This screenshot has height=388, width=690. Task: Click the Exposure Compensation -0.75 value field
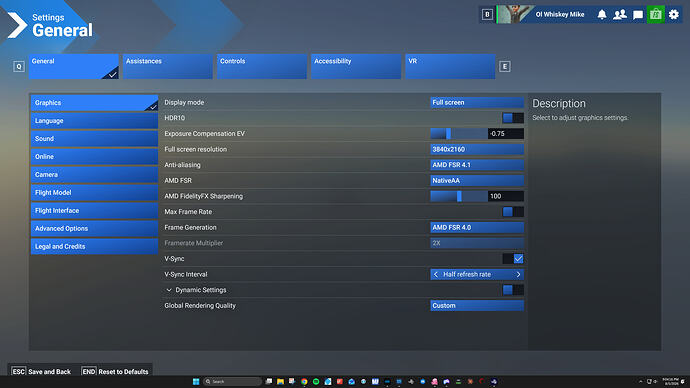(506, 134)
